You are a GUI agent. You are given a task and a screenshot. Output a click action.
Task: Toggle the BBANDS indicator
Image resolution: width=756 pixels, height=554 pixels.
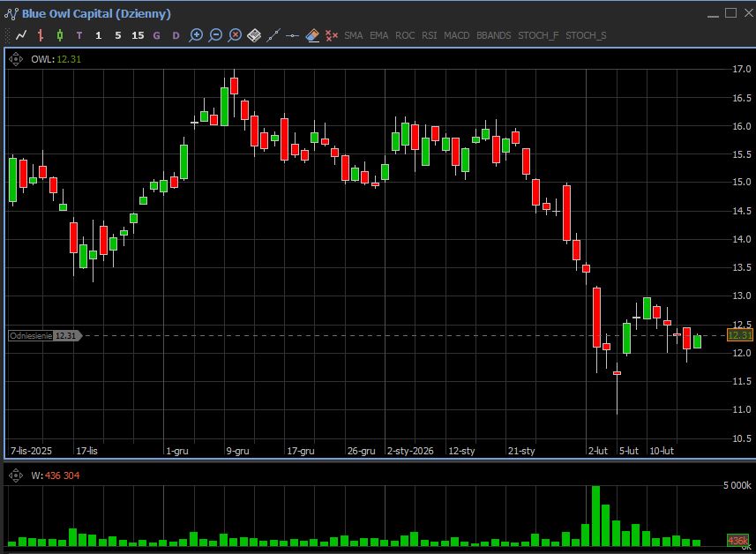pyautogui.click(x=493, y=35)
